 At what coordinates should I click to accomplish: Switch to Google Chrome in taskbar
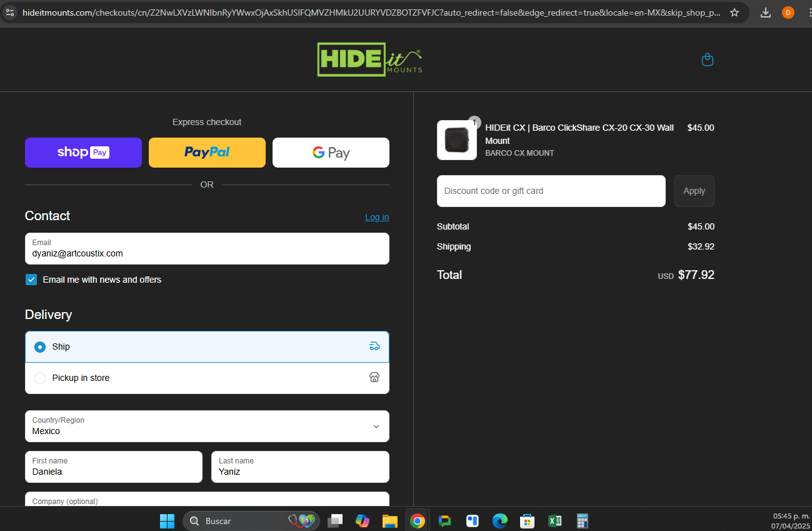tap(418, 521)
